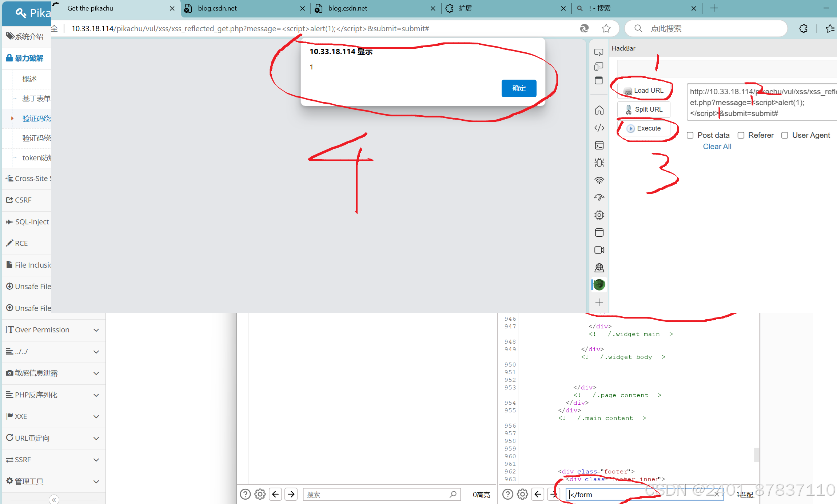This screenshot has height=504, width=837.
Task: Open the RCE sidebar item
Action: [x=27, y=243]
